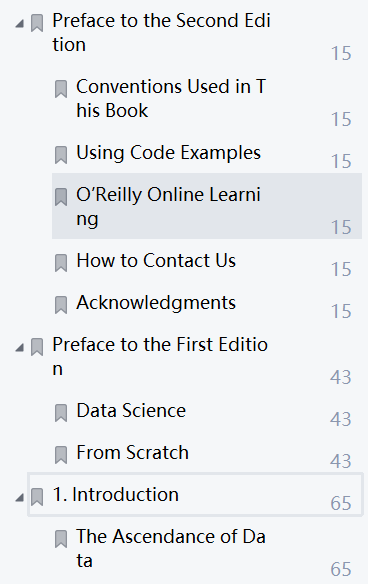Image resolution: width=368 pixels, height=584 pixels.
Task: Click bookmark icon next to The Ascendance of Data
Action: (61, 539)
